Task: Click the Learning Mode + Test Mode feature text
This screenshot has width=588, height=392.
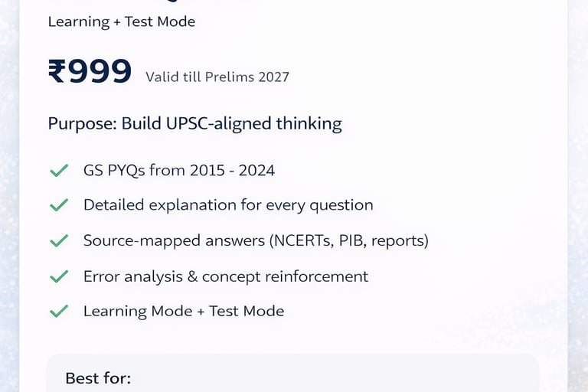Action: [x=184, y=311]
